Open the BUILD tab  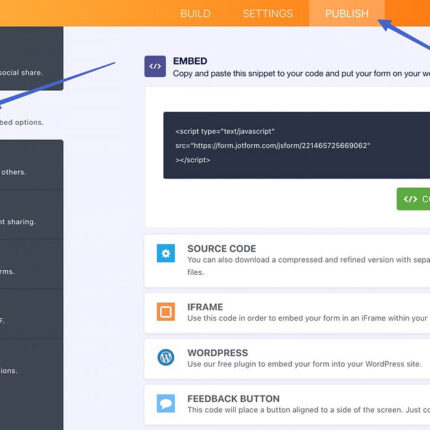coord(195,13)
